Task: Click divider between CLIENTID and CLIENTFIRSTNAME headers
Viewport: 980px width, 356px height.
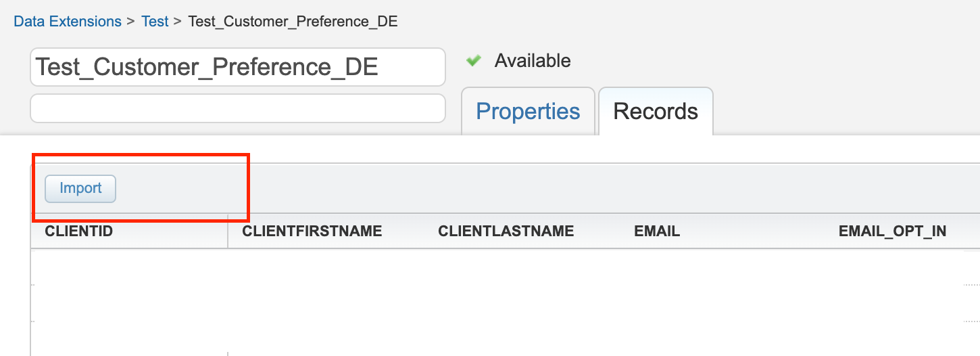Action: (x=228, y=231)
